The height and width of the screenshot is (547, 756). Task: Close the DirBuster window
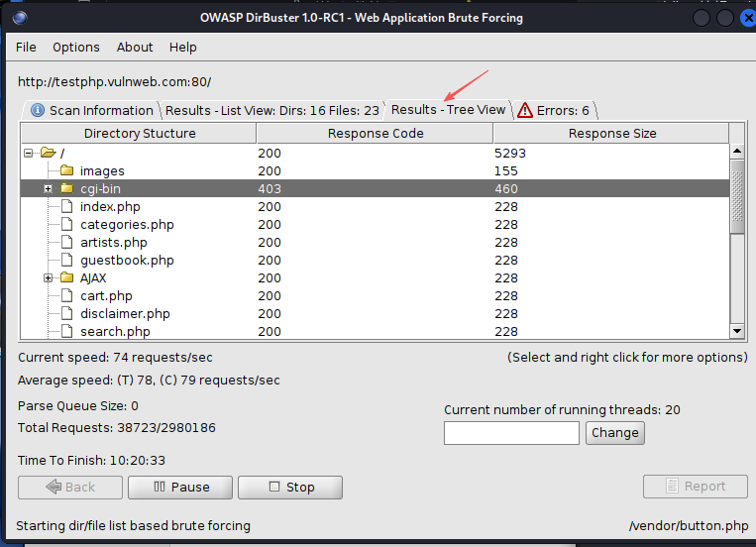(748, 18)
